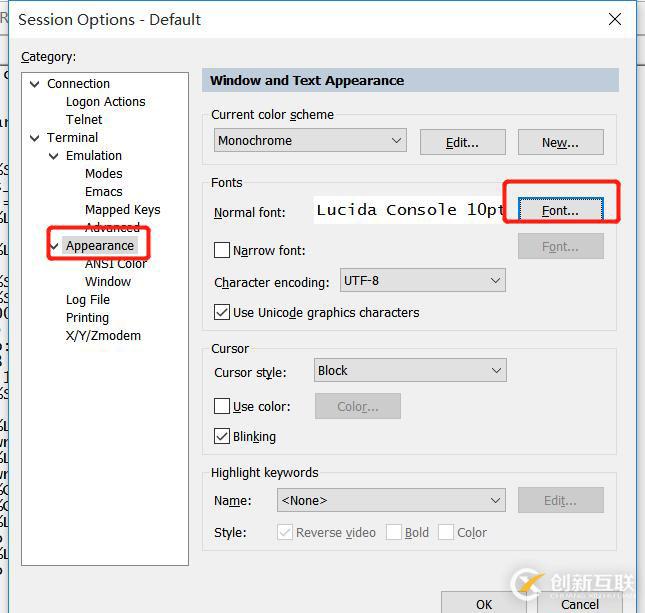Screen dimensions: 645x613
Task: Open the Cursor style Block dropdown
Action: point(410,370)
